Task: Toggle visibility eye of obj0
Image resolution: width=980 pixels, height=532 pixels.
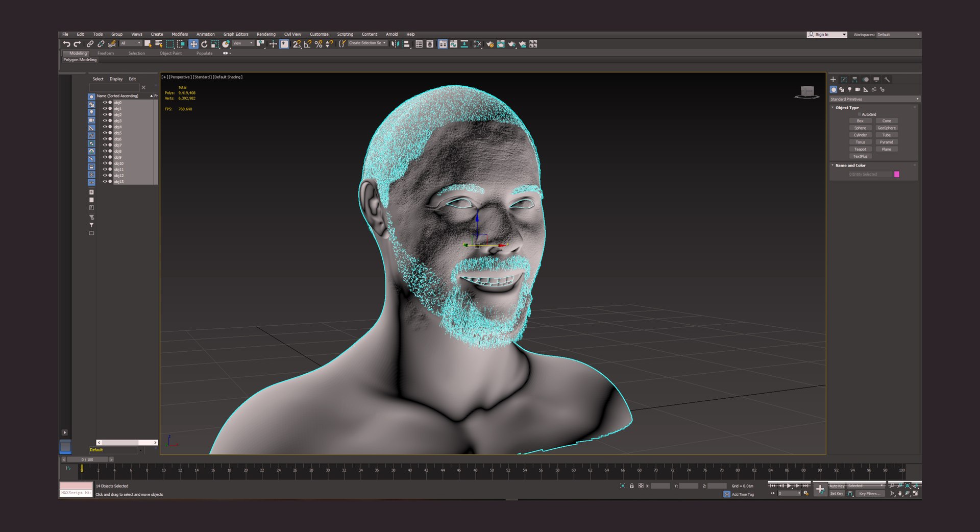Action: (105, 102)
